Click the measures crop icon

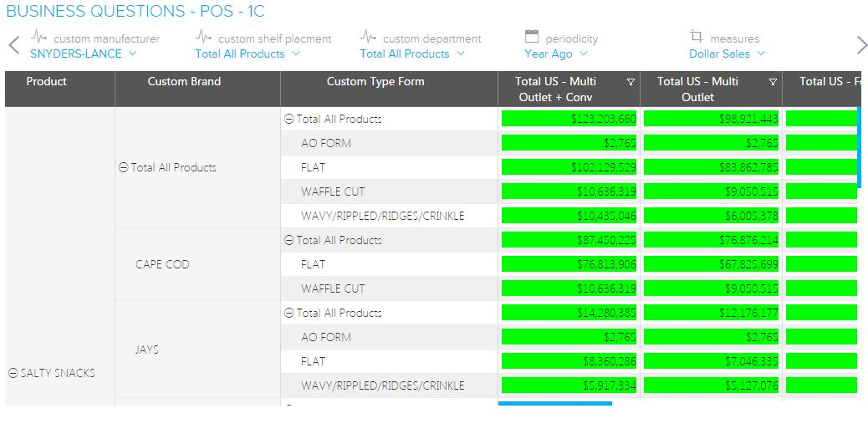[697, 37]
